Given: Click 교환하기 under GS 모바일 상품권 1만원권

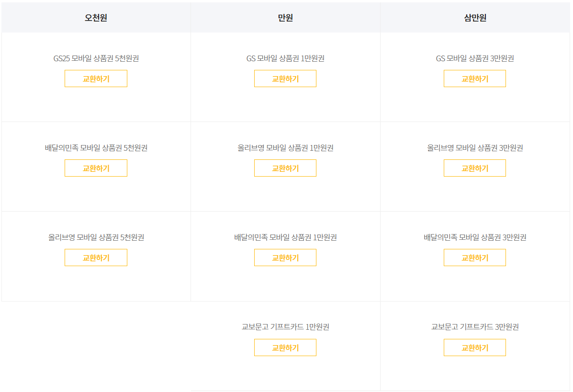Looking at the screenshot, I should pyautogui.click(x=285, y=78).
